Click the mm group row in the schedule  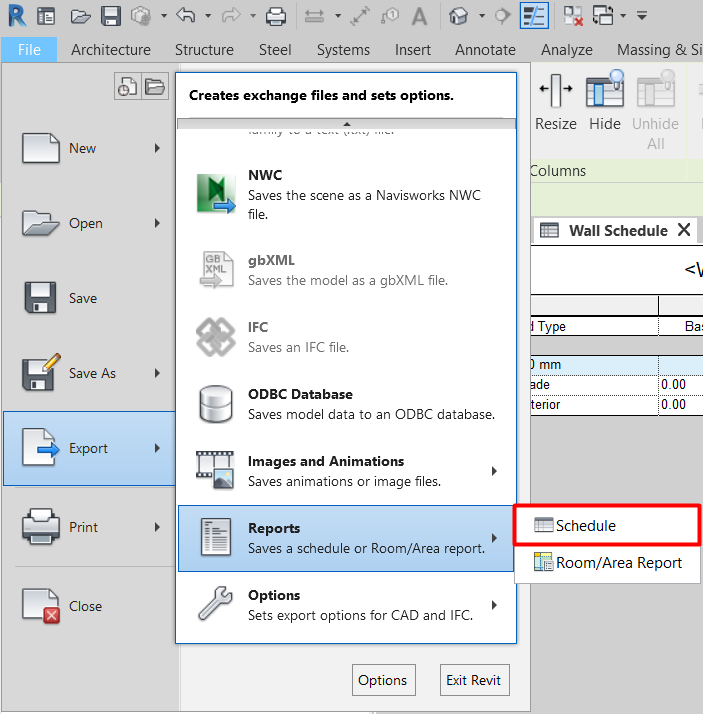(x=617, y=365)
